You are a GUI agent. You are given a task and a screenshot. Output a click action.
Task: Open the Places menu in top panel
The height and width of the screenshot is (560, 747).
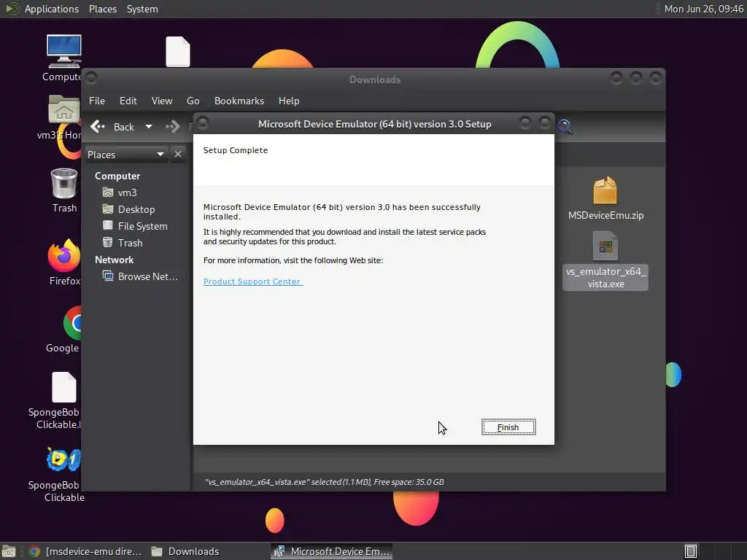102,9
